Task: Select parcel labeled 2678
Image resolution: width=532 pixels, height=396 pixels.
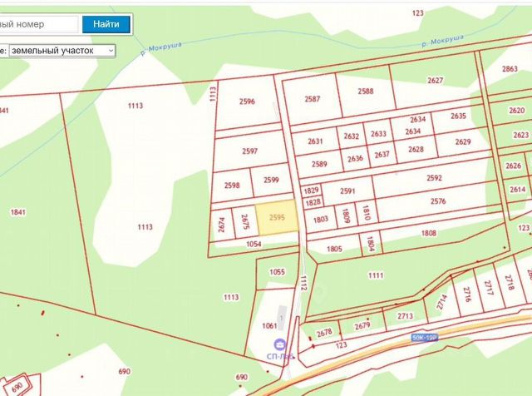Action: [324, 333]
